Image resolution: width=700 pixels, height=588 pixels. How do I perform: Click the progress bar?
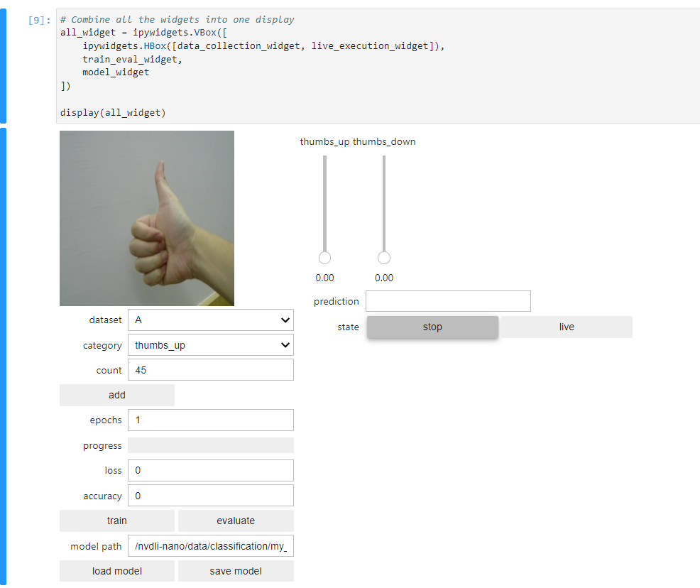tap(211, 445)
